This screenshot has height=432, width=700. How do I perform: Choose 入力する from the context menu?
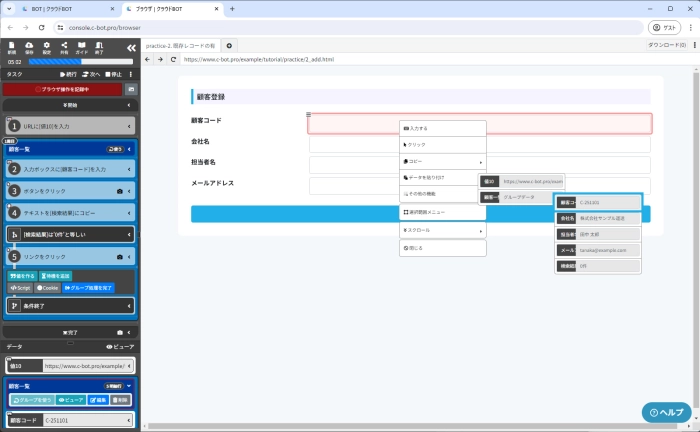[x=443, y=128]
